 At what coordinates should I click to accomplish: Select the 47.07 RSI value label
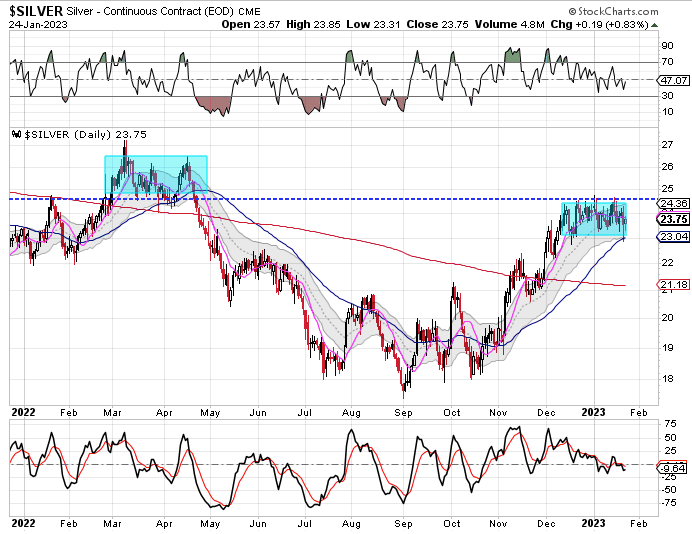670,79
